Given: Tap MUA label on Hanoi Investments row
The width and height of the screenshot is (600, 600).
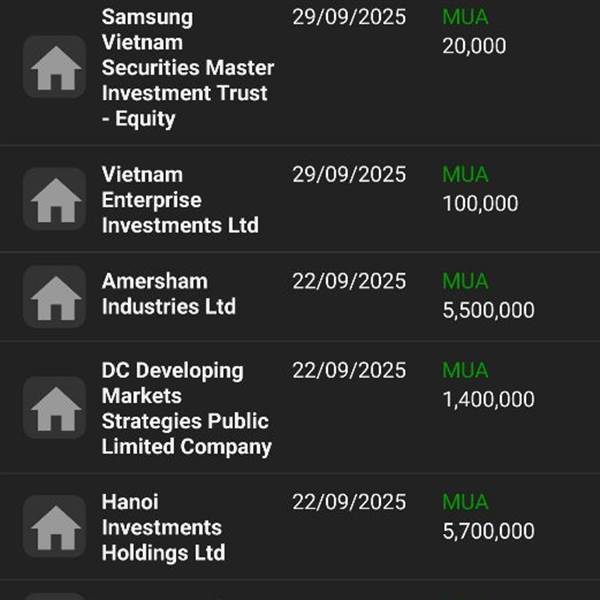Looking at the screenshot, I should 465,501.
